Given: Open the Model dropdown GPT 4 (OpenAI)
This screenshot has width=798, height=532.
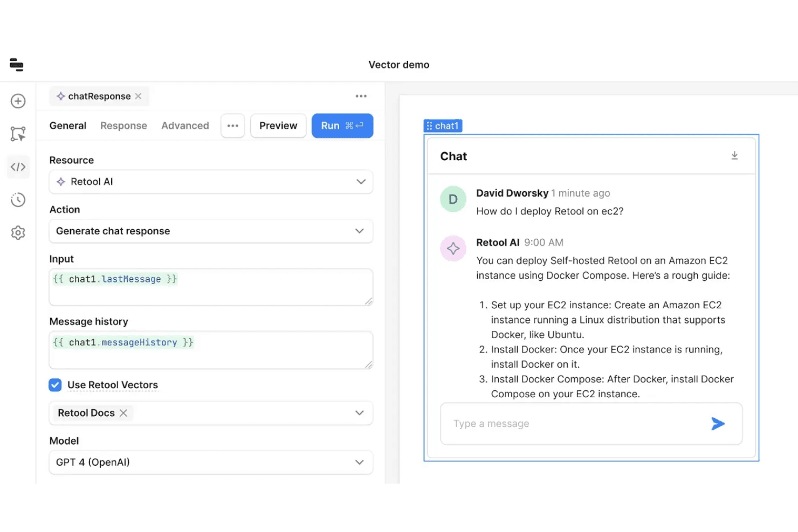Looking at the screenshot, I should [211, 462].
